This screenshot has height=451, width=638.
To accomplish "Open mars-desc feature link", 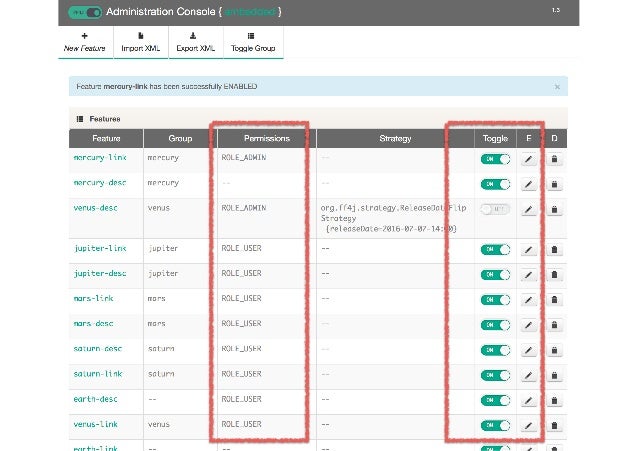I will point(94,324).
